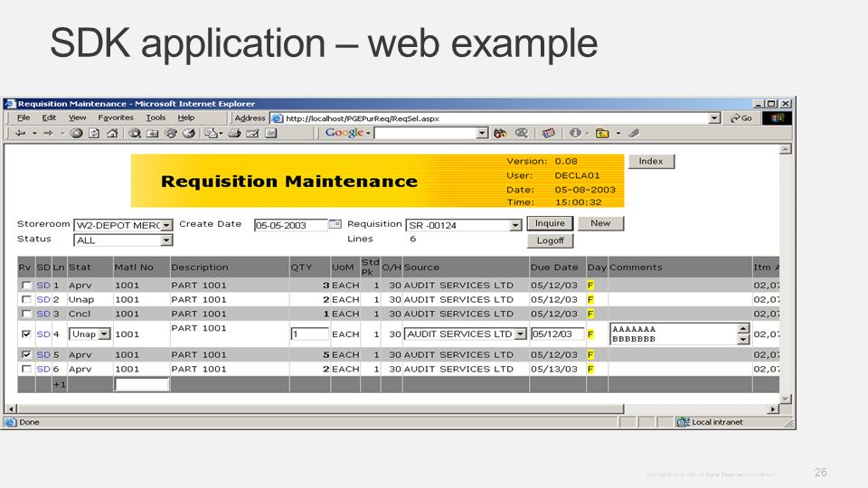Open the Help menu
Image resolution: width=868 pixels, height=488 pixels.
186,117
